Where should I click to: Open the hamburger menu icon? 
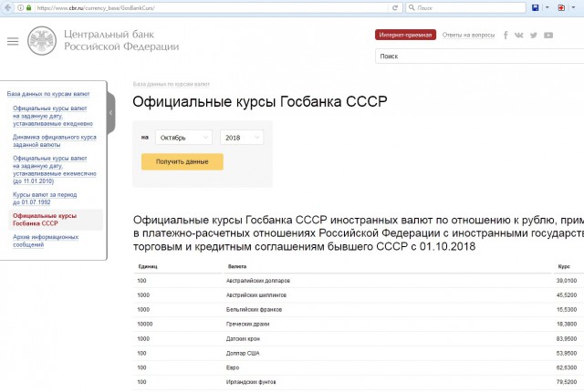[x=13, y=41]
